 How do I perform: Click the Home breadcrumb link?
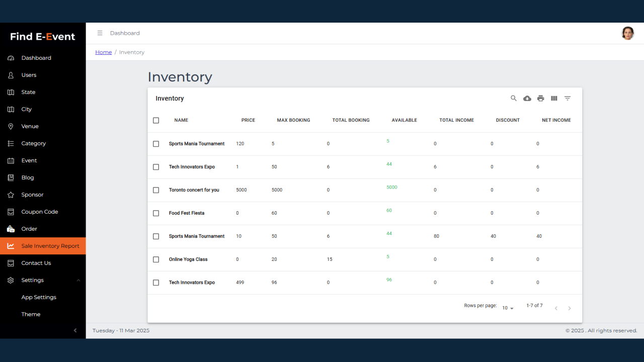pos(103,52)
